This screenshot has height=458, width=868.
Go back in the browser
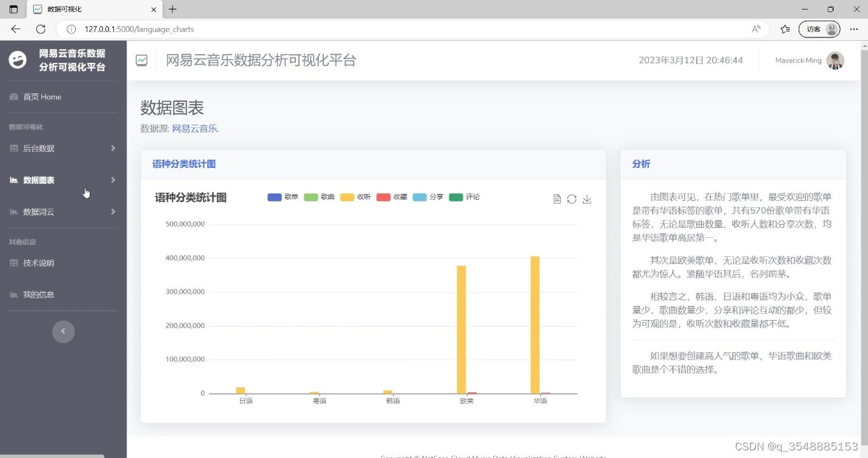(16, 29)
